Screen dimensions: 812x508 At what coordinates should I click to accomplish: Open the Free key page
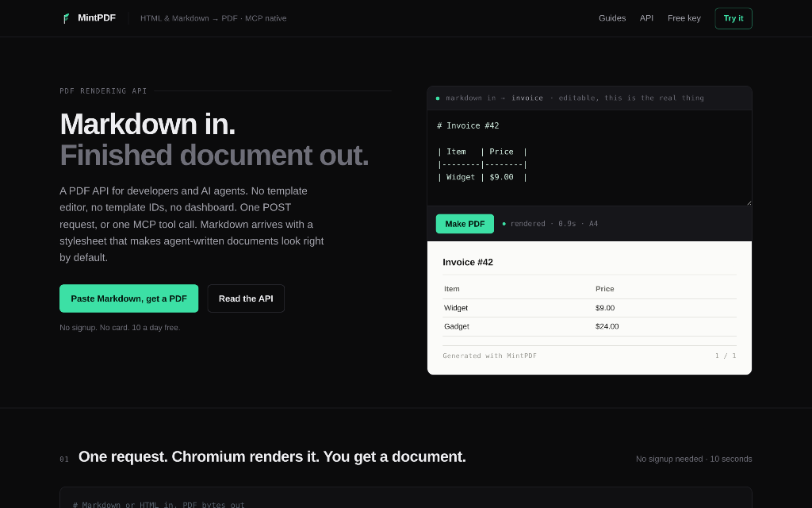coord(684,18)
